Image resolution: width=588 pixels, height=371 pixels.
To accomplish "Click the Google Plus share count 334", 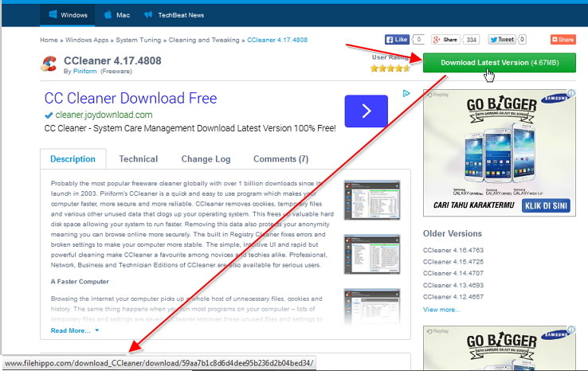I will (472, 40).
